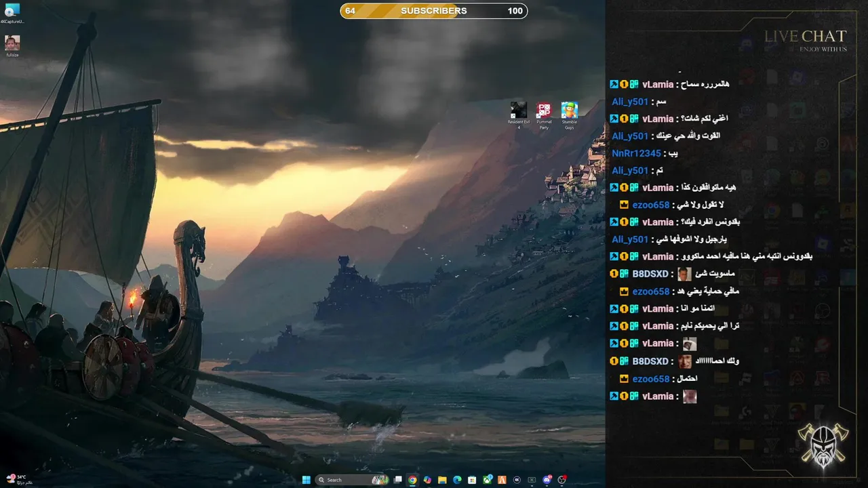Screen dimensions: 868x488
Task: Click the taskbar Search box
Action: tap(352, 480)
